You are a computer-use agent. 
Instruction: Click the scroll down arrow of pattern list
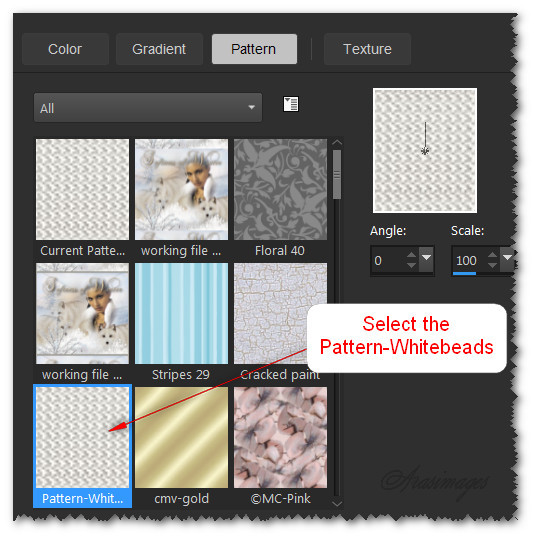tap(337, 503)
